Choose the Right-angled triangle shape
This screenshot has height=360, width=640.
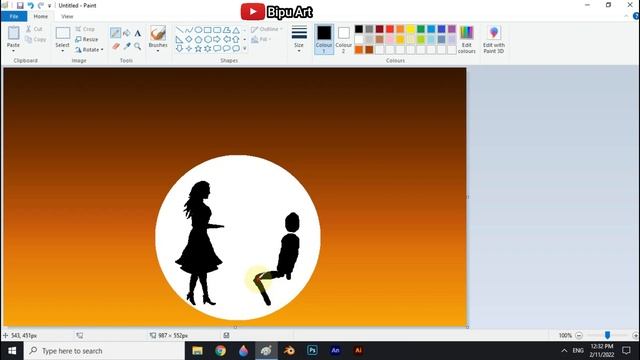[x=179, y=40]
